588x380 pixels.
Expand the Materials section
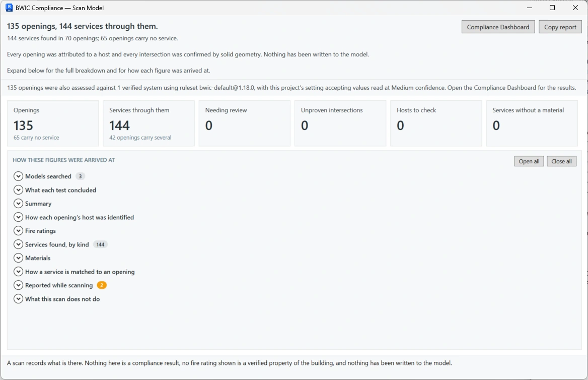[18, 258]
